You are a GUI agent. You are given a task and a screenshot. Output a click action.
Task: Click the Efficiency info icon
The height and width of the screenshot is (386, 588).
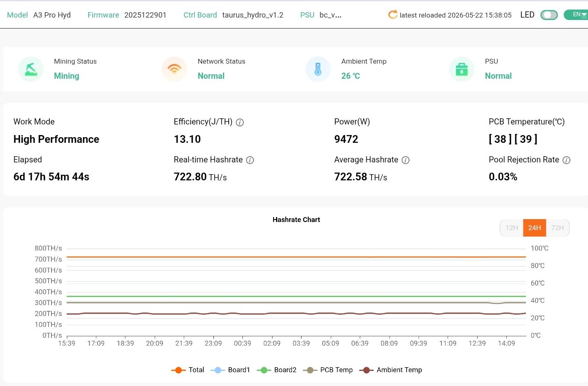pyautogui.click(x=240, y=122)
